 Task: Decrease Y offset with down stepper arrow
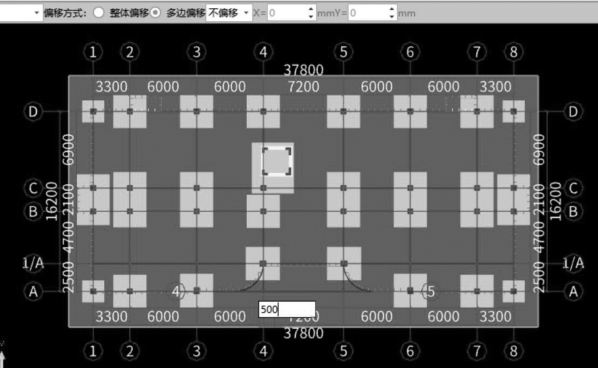click(392, 17)
